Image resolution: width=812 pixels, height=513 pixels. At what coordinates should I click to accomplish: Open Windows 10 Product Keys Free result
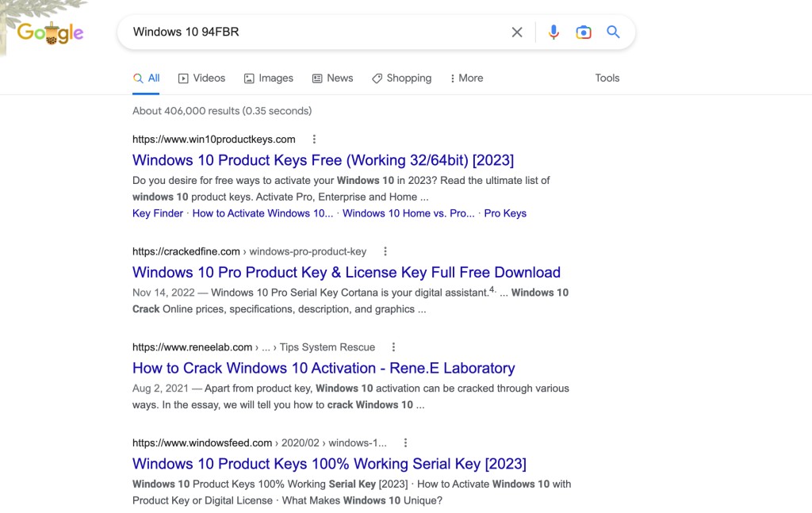point(324,160)
